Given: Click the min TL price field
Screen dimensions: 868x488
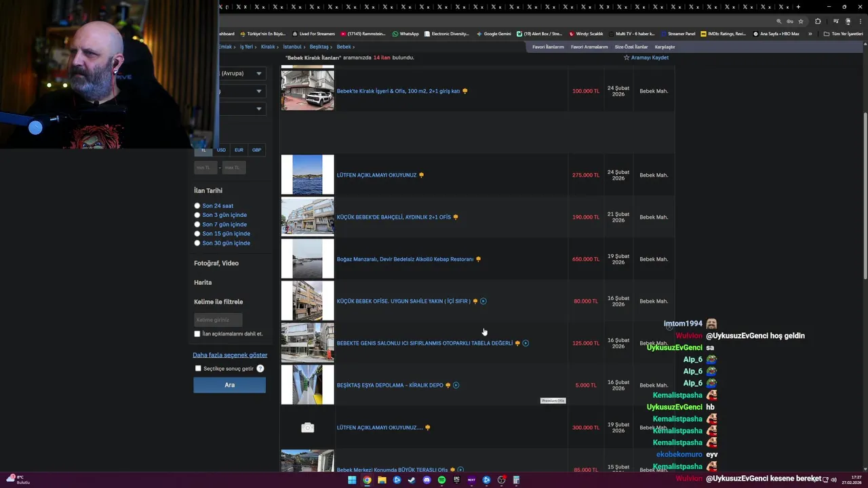Looking at the screenshot, I should point(206,167).
